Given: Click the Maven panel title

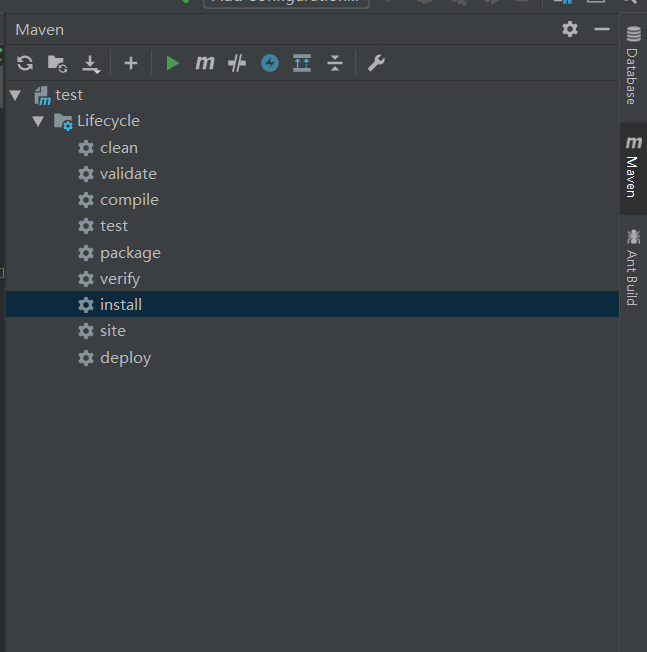Looking at the screenshot, I should coord(40,30).
